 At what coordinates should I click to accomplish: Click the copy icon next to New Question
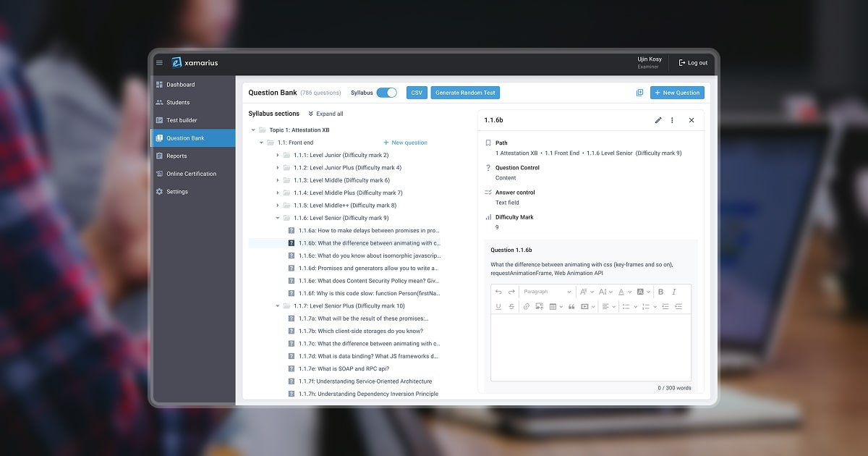tap(639, 93)
